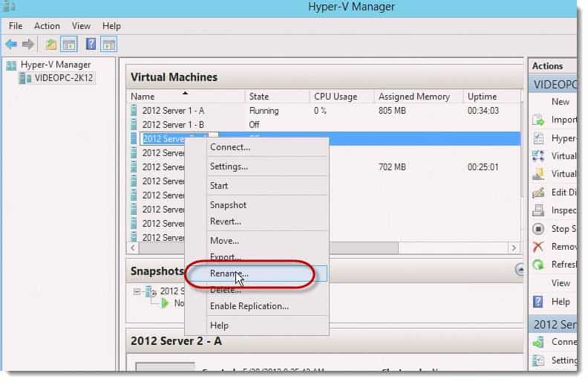
Task: Sort by the State column header
Action: 277,97
